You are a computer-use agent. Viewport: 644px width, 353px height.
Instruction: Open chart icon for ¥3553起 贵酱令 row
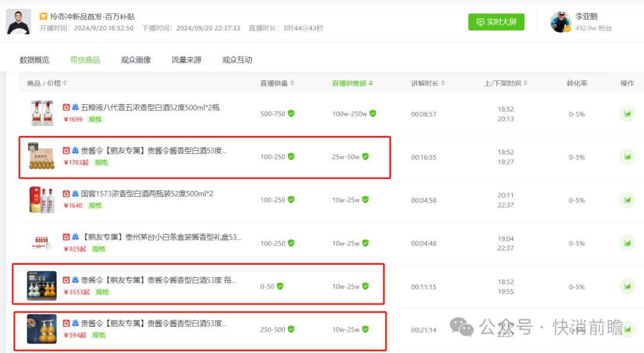627,286
